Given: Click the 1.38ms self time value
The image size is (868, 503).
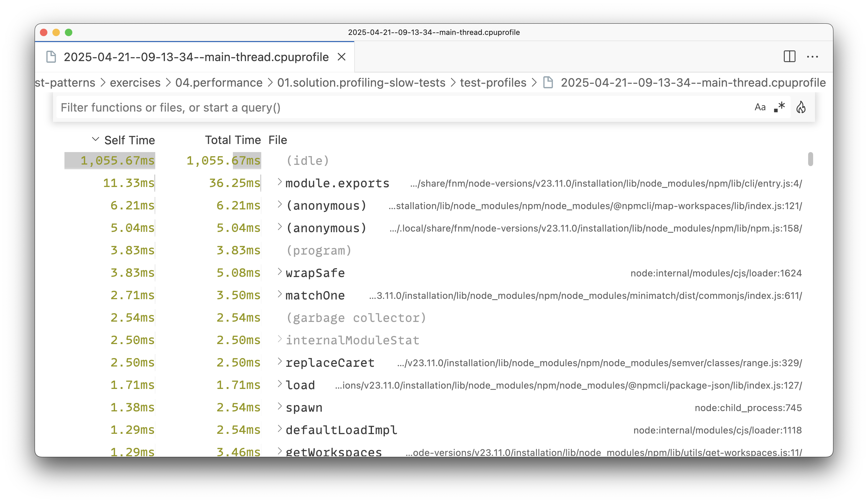Looking at the screenshot, I should (x=132, y=407).
